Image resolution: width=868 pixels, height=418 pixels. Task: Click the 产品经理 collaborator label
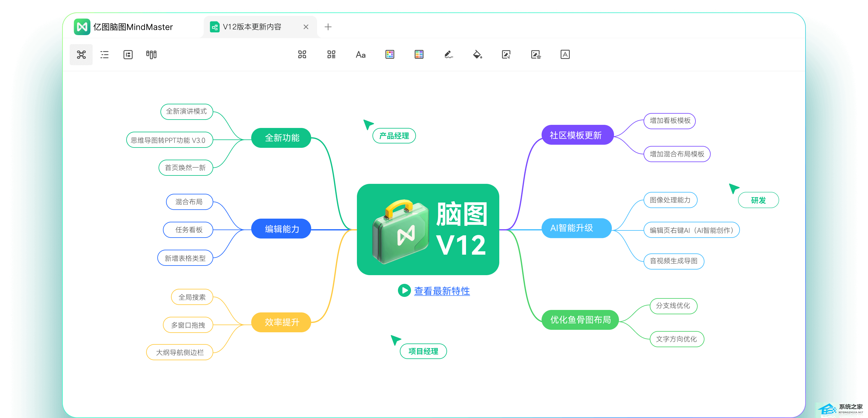pos(394,136)
